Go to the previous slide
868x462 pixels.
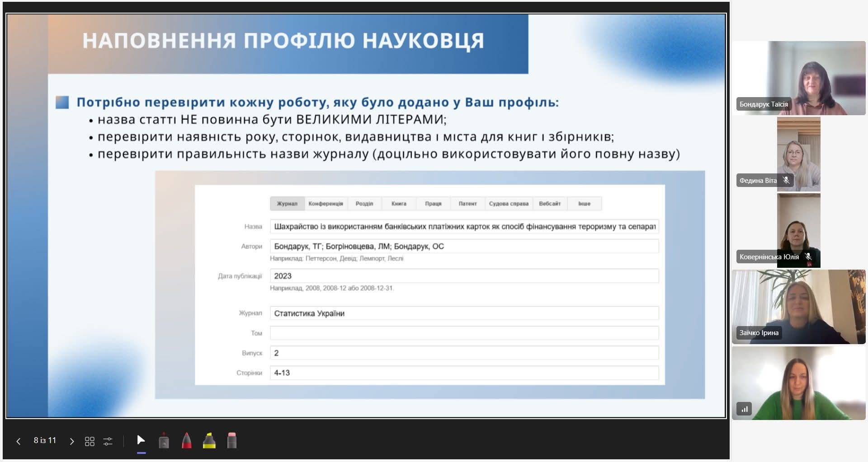point(19,441)
